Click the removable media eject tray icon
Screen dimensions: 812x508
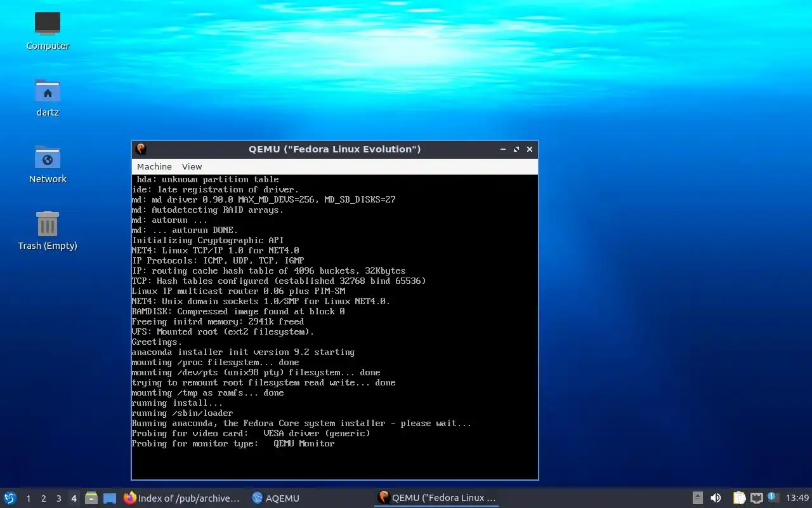pyautogui.click(x=697, y=498)
